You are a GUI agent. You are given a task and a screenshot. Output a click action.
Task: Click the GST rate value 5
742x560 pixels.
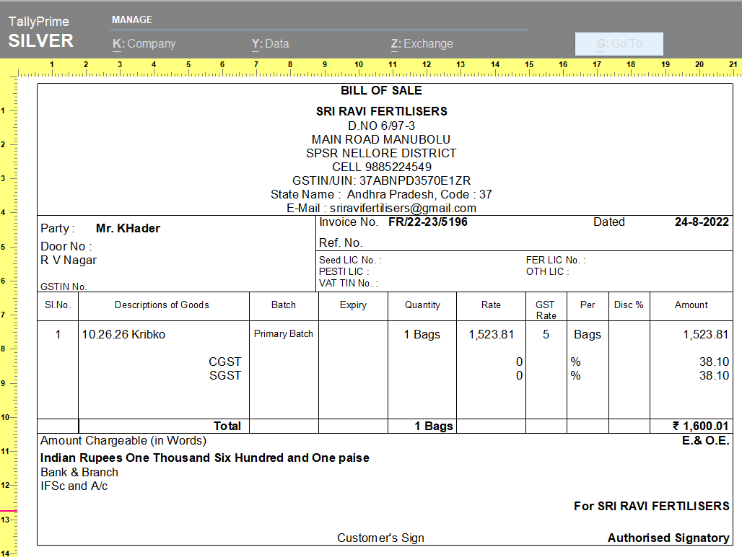(x=546, y=334)
